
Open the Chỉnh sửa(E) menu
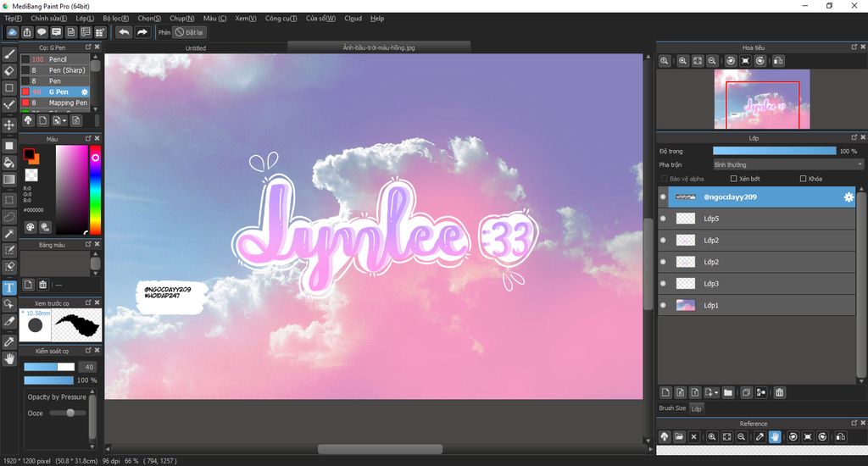point(48,19)
